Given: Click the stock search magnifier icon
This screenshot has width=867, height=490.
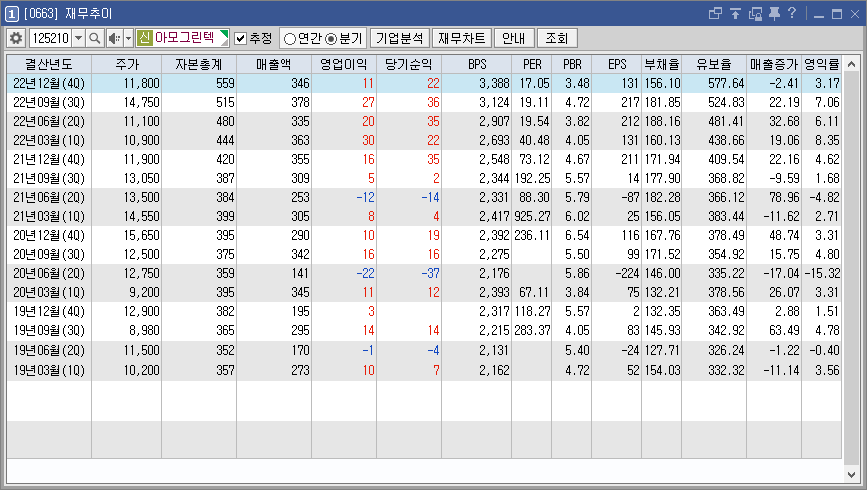Looking at the screenshot, I should point(95,38).
